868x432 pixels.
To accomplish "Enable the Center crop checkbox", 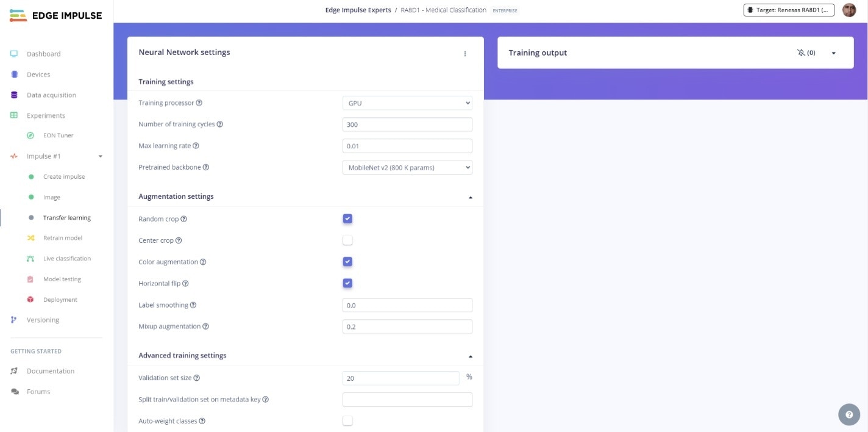I will pyautogui.click(x=347, y=240).
